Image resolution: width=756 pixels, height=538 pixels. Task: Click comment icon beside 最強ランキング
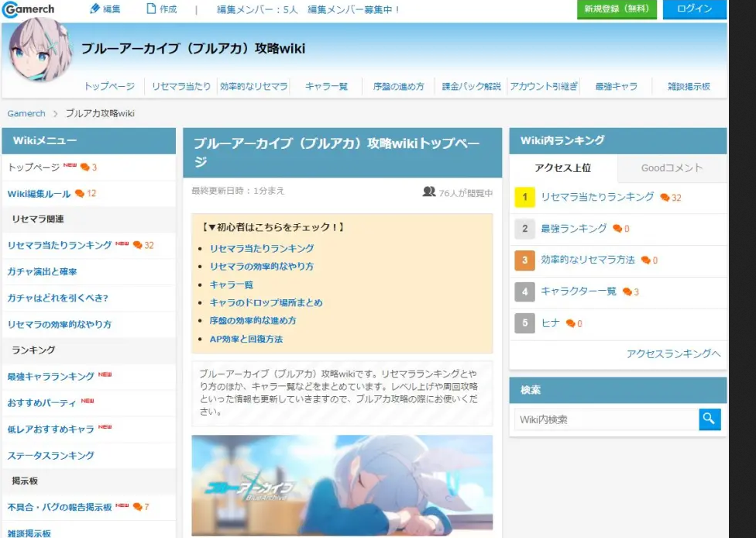(617, 229)
